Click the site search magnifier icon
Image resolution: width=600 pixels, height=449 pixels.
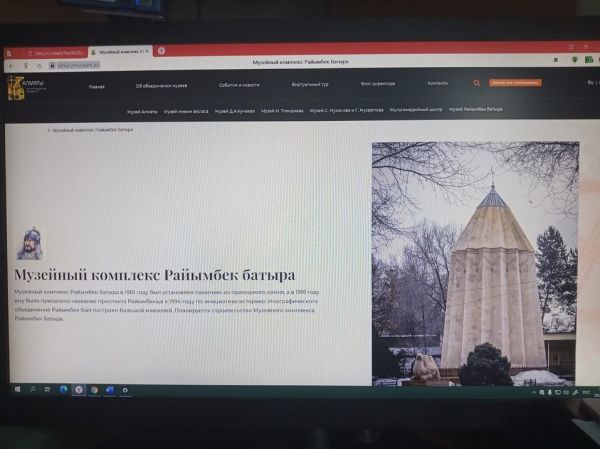(x=477, y=83)
